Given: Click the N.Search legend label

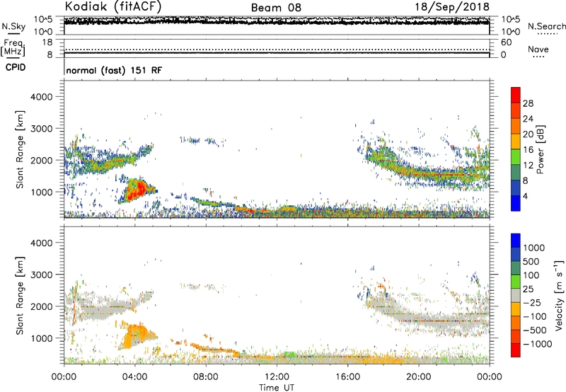Looking at the screenshot, I should tap(546, 26).
